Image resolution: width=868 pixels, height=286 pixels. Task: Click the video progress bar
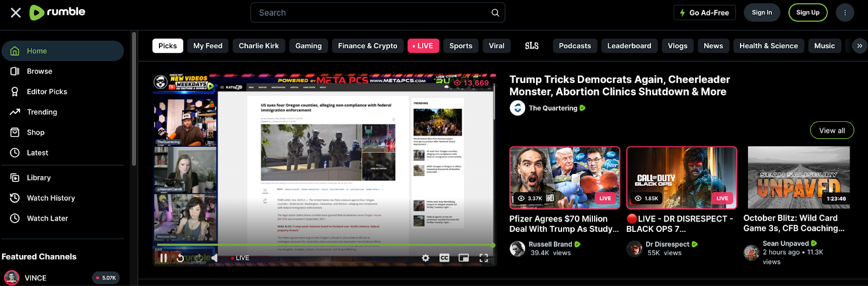(x=324, y=245)
